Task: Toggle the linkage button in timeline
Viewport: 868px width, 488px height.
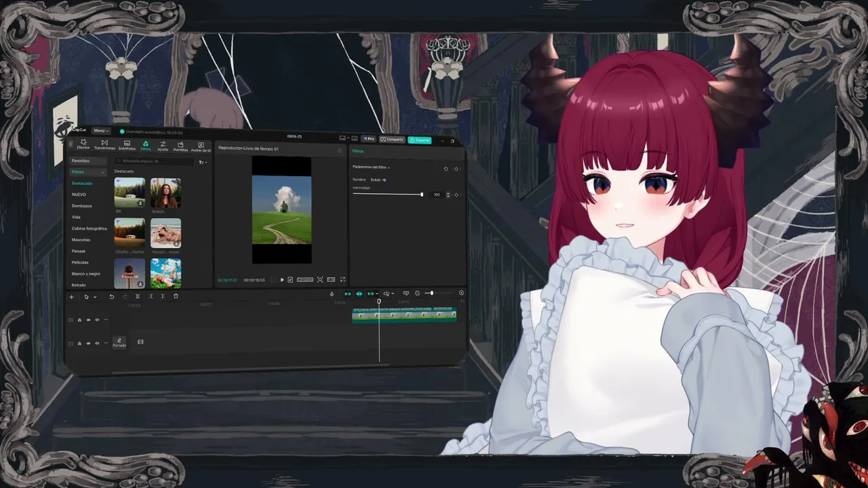Action: 370,293
